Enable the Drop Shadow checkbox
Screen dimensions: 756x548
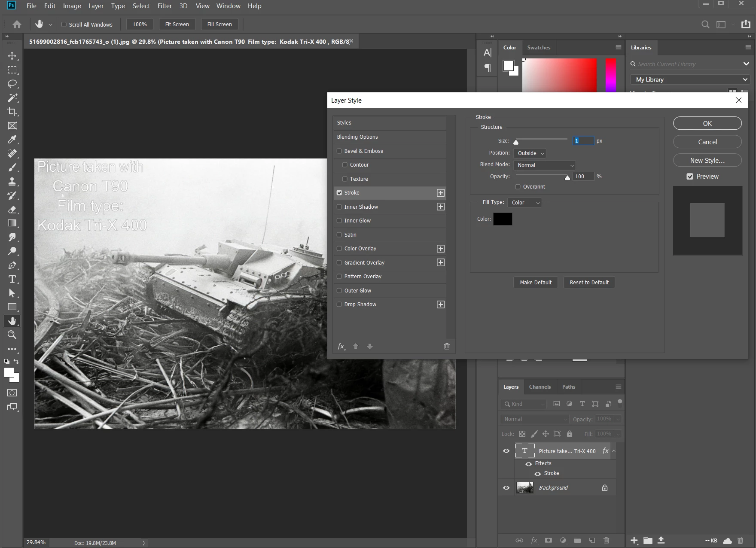pyautogui.click(x=339, y=304)
